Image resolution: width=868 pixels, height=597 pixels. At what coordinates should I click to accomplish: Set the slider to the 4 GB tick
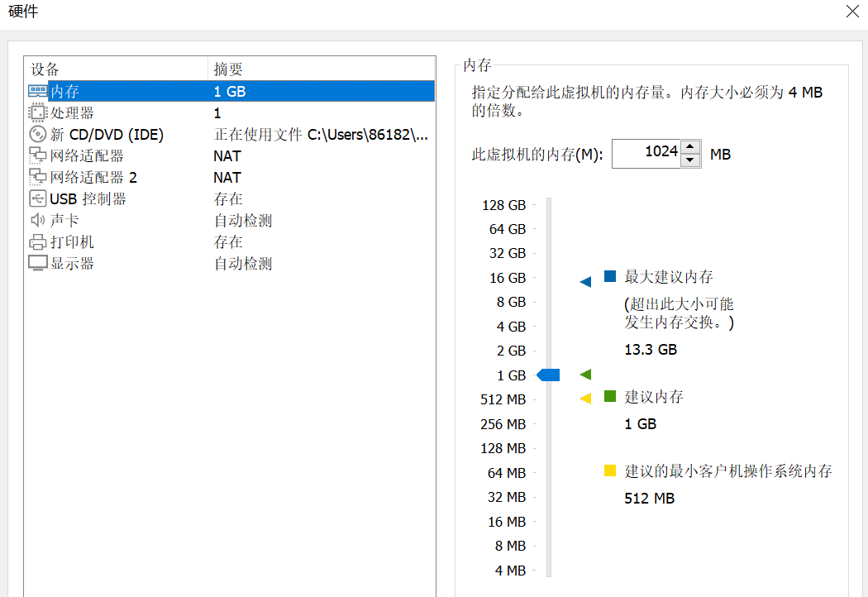pos(549,327)
